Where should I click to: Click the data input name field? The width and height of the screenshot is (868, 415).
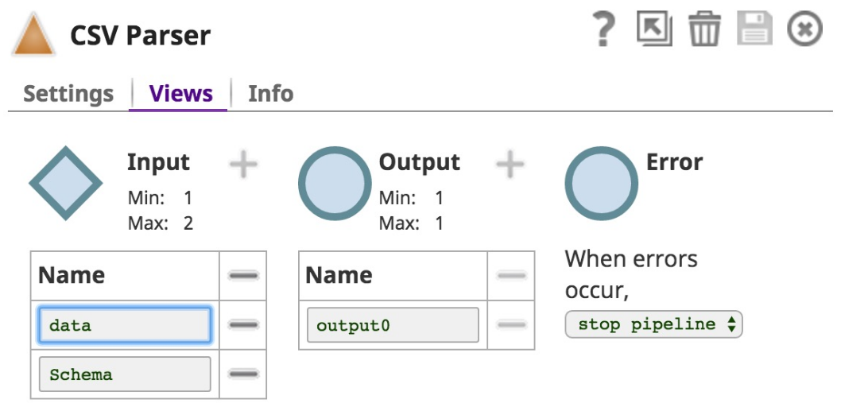[x=124, y=325]
